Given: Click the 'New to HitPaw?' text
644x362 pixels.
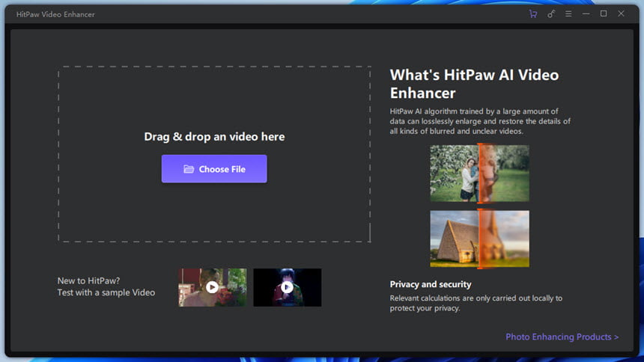Looking at the screenshot, I should (88, 280).
